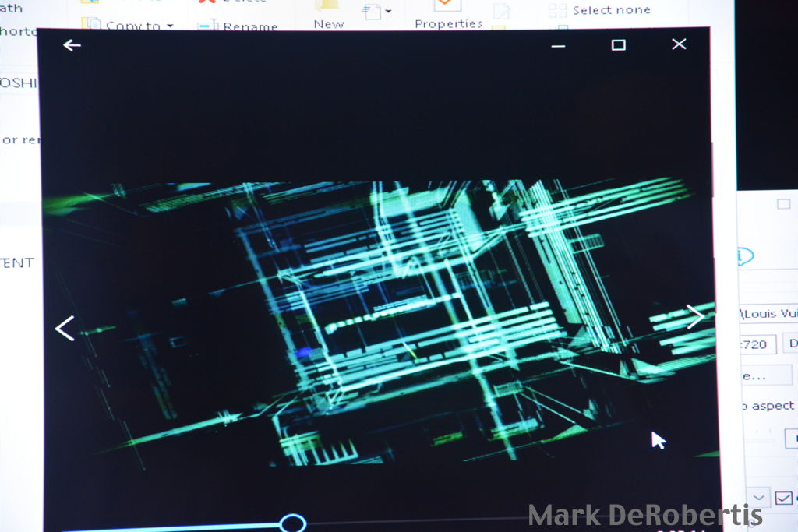Screen dimensions: 798x532
Task: Click the blue info bubble icon
Action: [x=743, y=256]
